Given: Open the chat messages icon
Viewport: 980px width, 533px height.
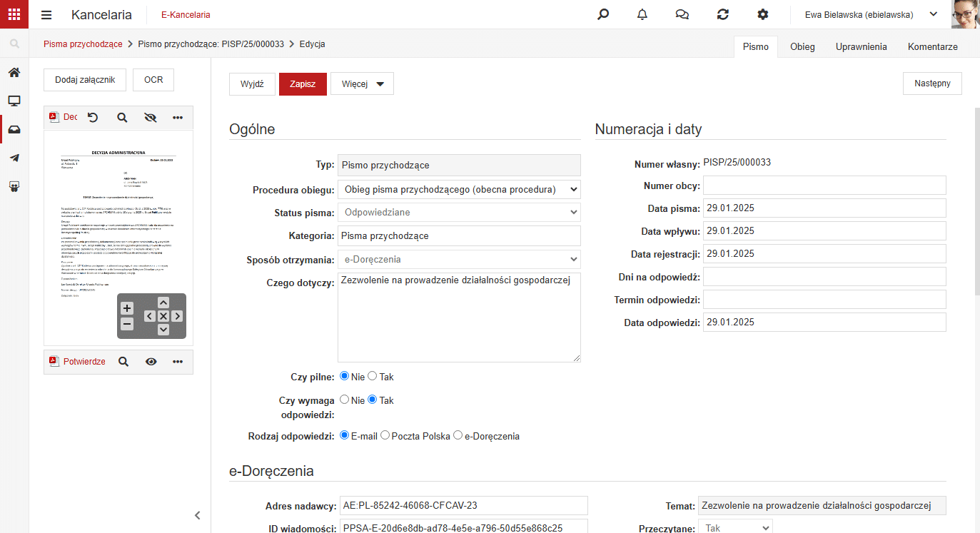Looking at the screenshot, I should (682, 14).
